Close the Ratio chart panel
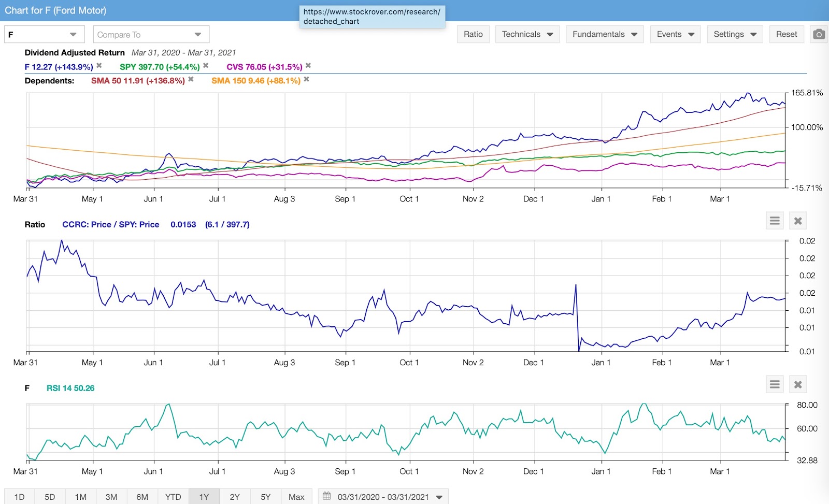 coord(798,221)
